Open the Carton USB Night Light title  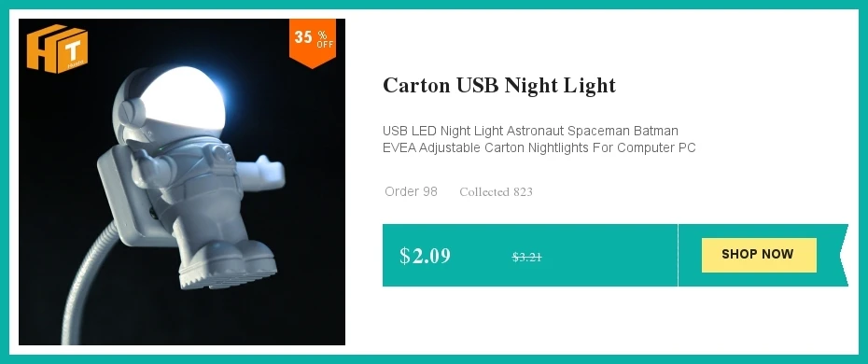coord(498,86)
